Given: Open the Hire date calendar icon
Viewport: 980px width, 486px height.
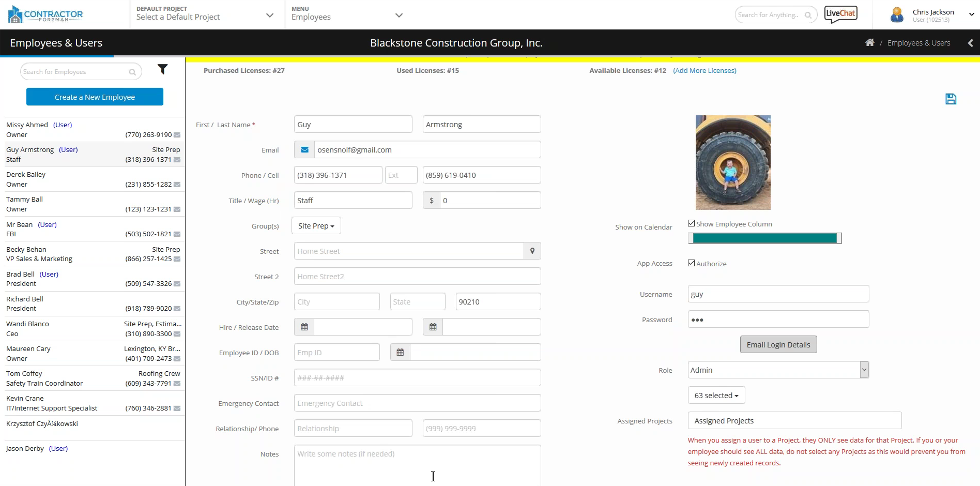Looking at the screenshot, I should (x=304, y=327).
